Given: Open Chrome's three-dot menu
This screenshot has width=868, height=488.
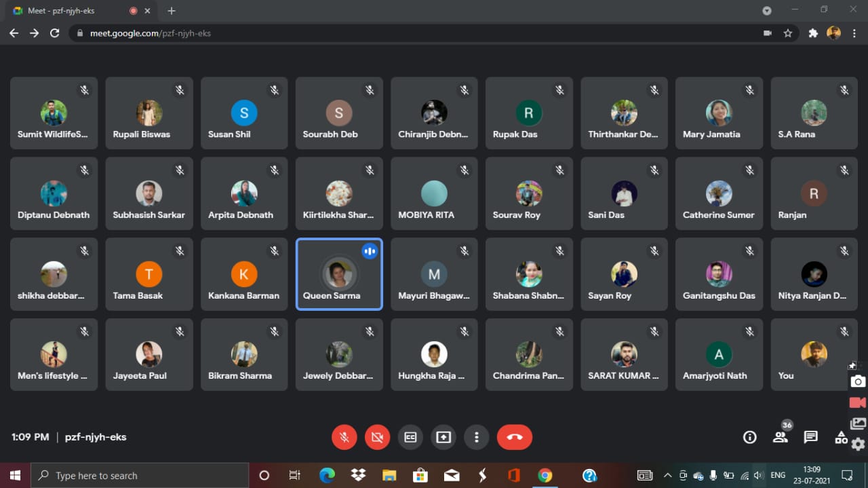Looking at the screenshot, I should click(854, 33).
